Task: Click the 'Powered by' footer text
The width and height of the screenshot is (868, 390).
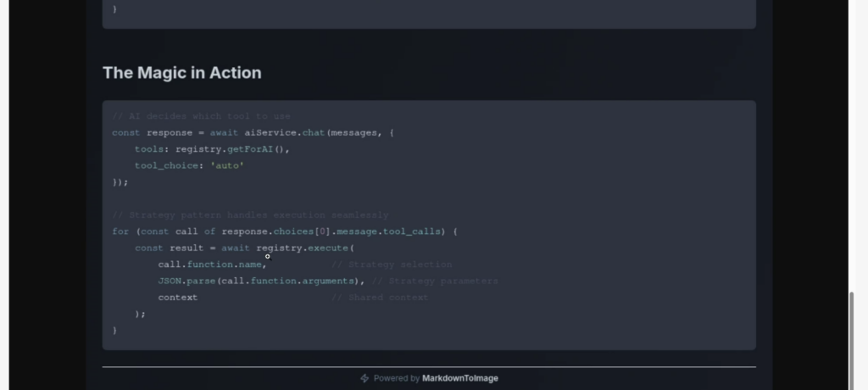Action: [396, 378]
